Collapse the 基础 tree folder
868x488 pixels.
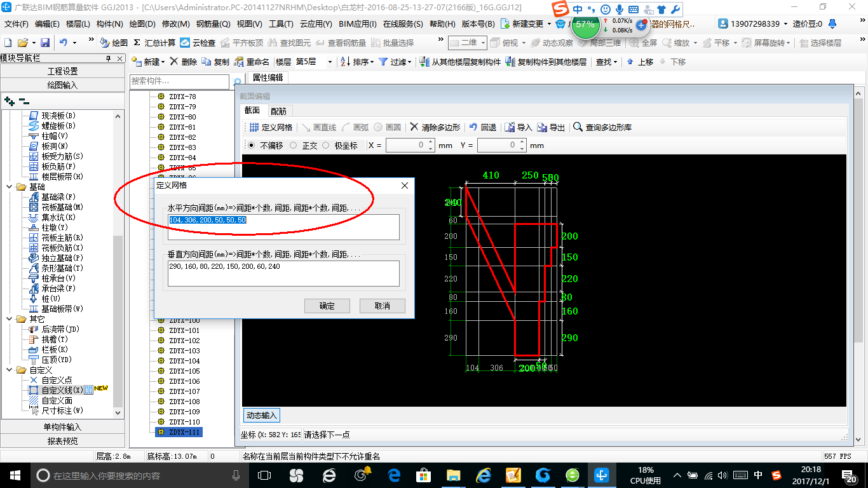(x=9, y=187)
